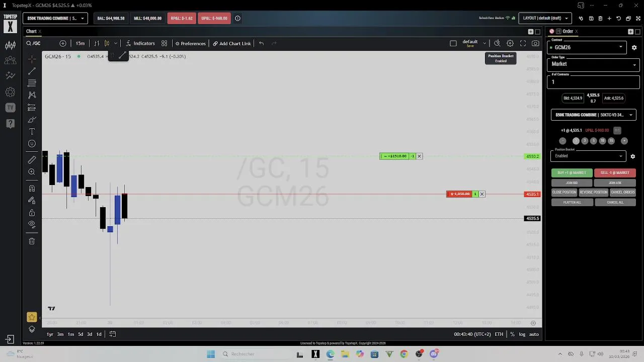Open the TV sidebar icon
The image size is (644, 362).
tap(10, 108)
